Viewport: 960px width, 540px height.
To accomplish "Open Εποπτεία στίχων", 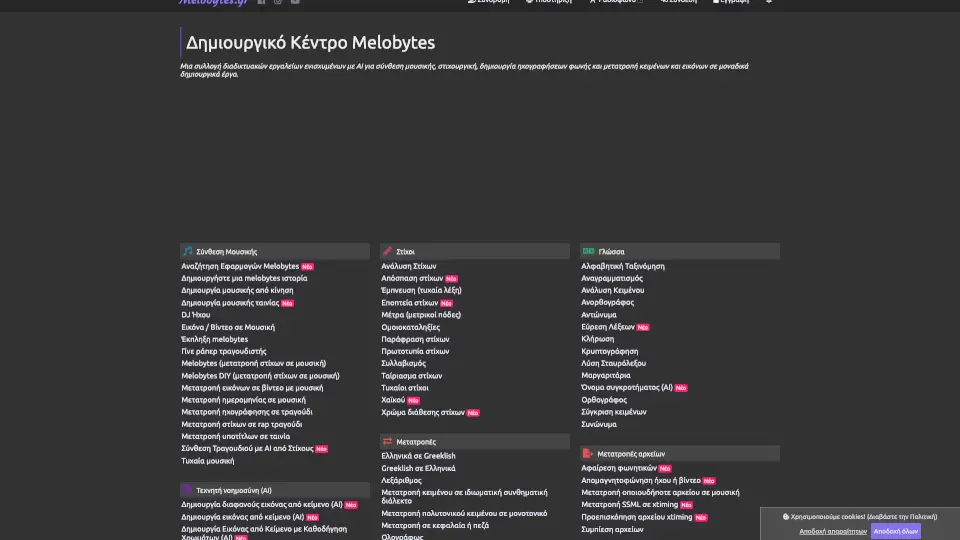I will click(410, 303).
